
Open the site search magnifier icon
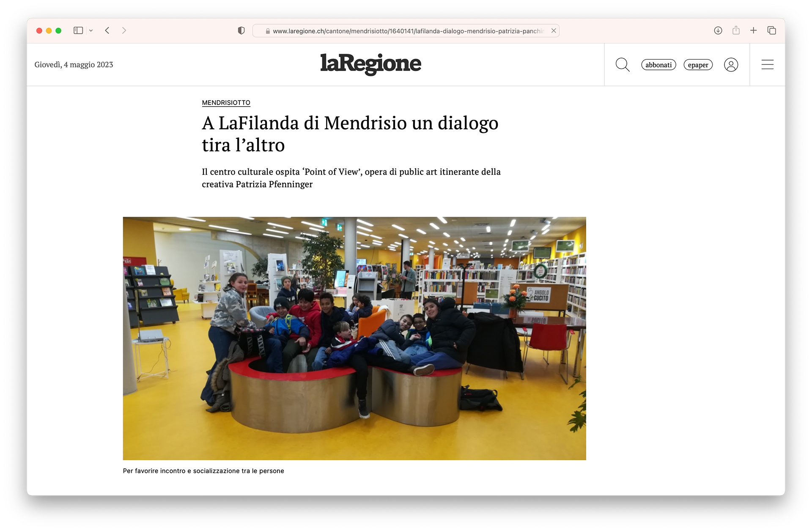[623, 65]
